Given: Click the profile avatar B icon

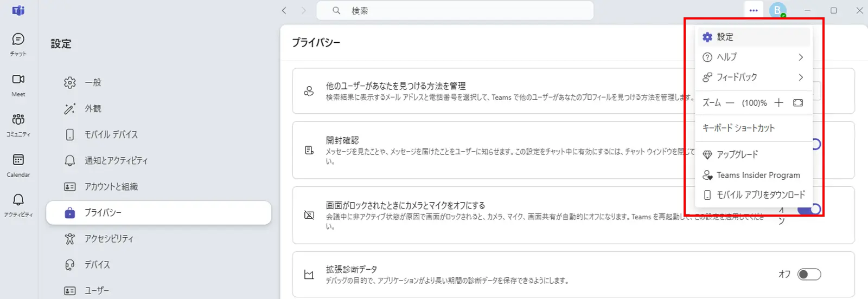Looking at the screenshot, I should click(777, 10).
